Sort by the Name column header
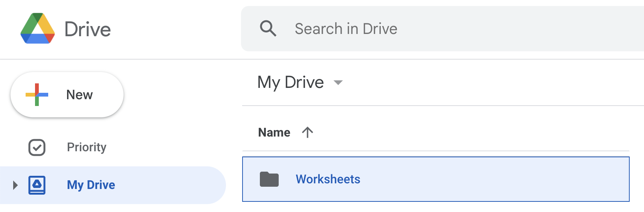Image resolution: width=644 pixels, height=212 pixels. click(x=274, y=132)
